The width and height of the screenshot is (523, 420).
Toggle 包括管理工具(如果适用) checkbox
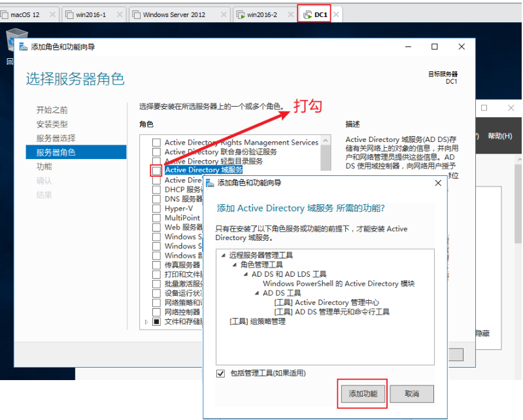pyautogui.click(x=220, y=374)
